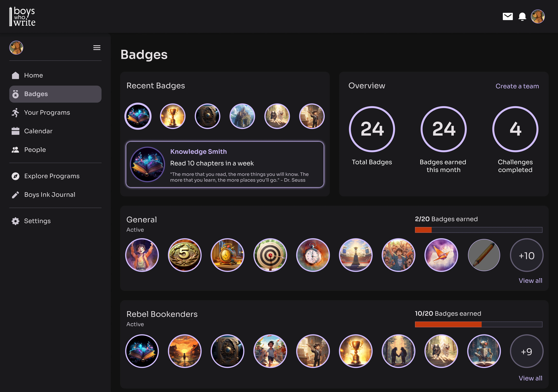Open the Calendar section
The image size is (558, 392).
click(38, 131)
